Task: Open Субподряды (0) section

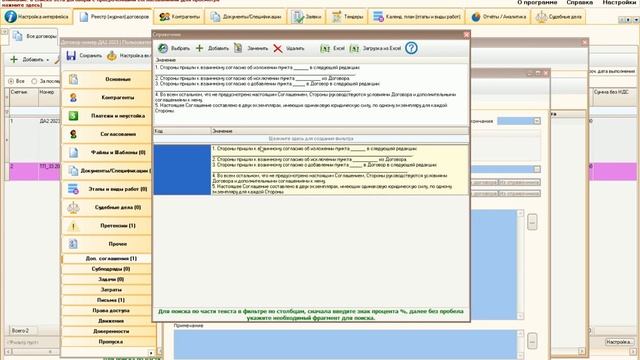Action: (109, 269)
